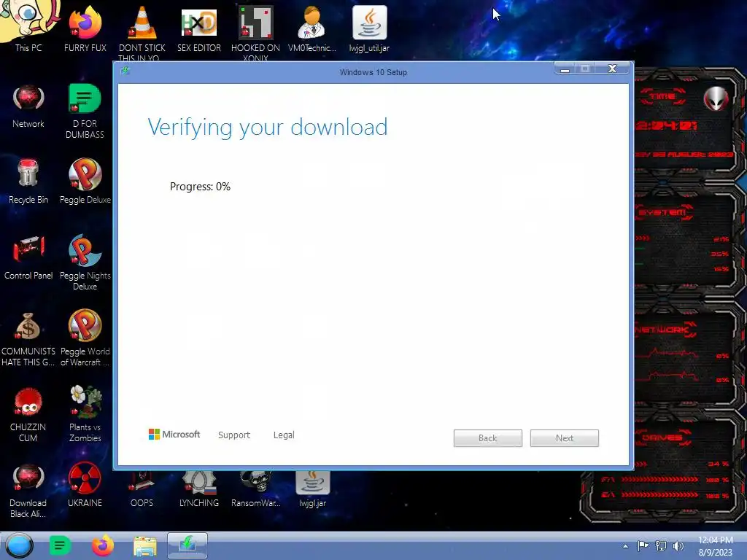
Task: Select the RansomWar... skull icon
Action: [256, 489]
